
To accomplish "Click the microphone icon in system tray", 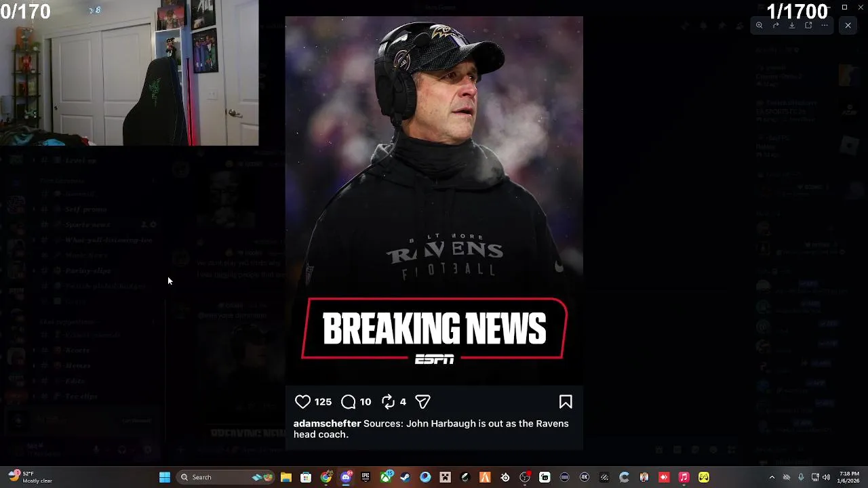I will pos(801,477).
